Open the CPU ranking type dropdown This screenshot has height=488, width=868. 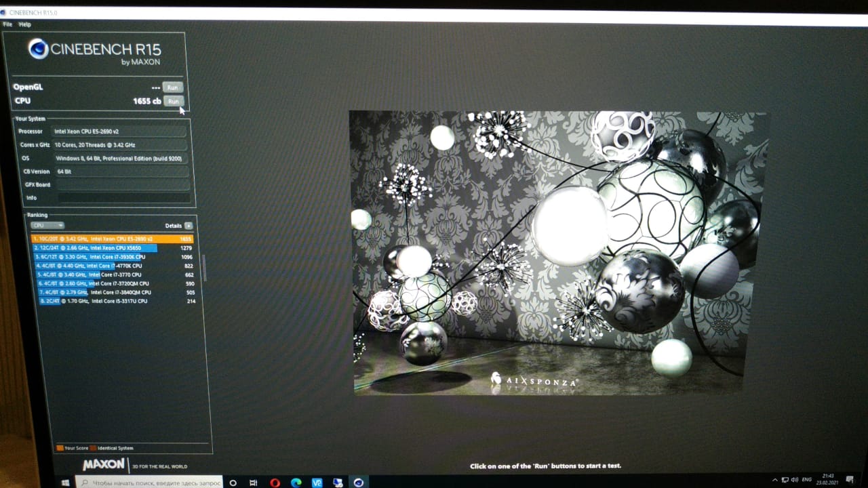click(47, 225)
